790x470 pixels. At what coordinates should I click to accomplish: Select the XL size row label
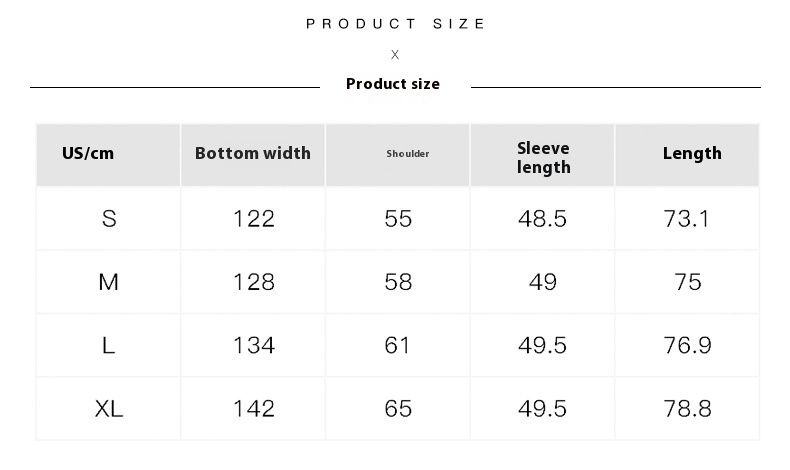click(109, 408)
